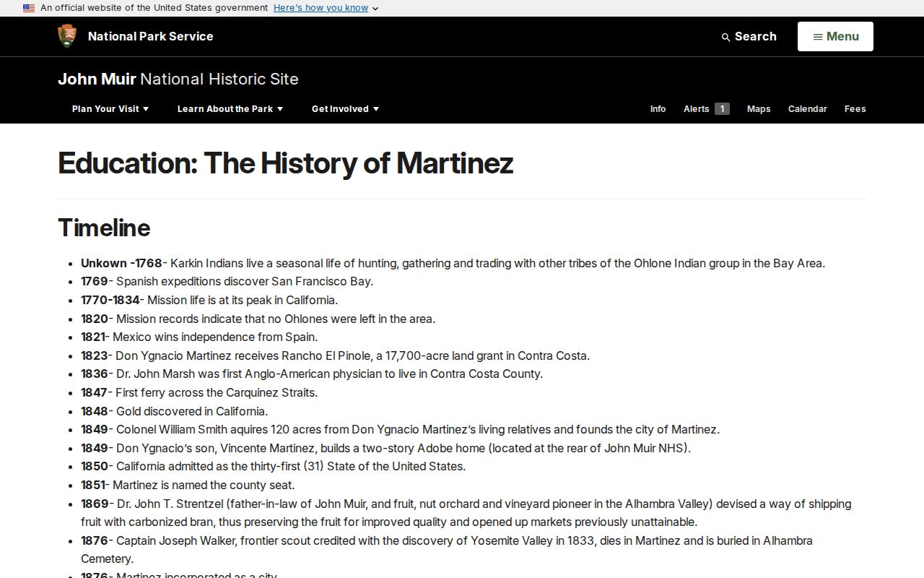This screenshot has width=924, height=578.
Task: Open the Maps link
Action: point(759,109)
